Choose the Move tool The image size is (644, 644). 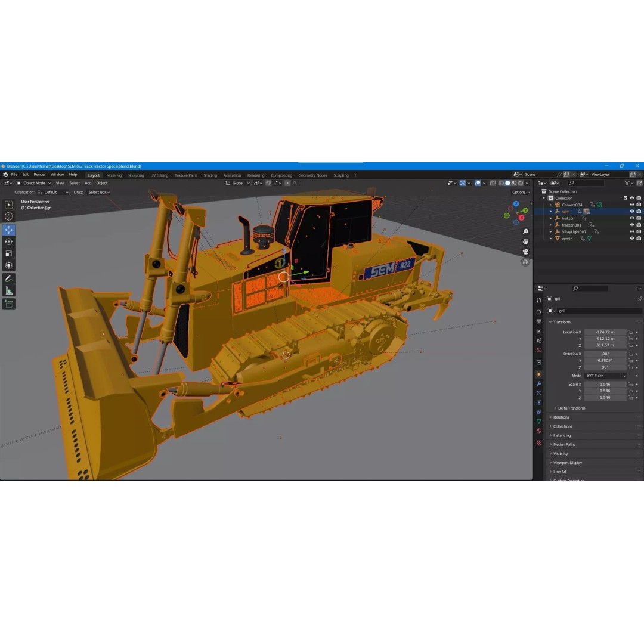pos(8,230)
